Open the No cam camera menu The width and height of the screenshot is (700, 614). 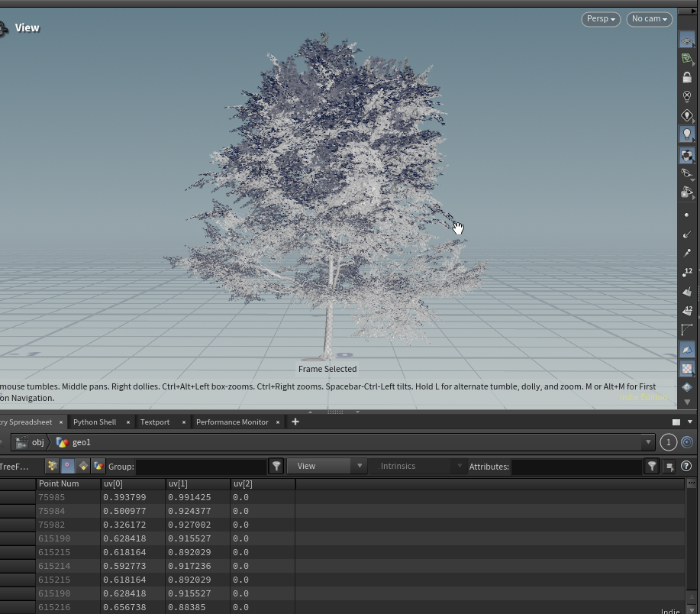coord(649,19)
